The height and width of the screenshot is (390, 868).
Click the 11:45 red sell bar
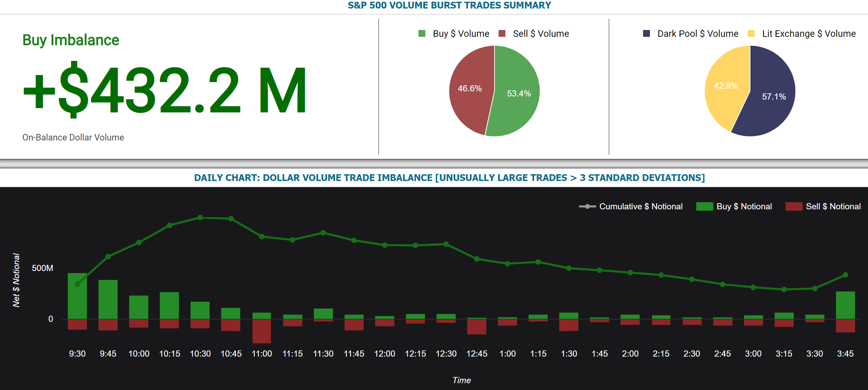354,325
